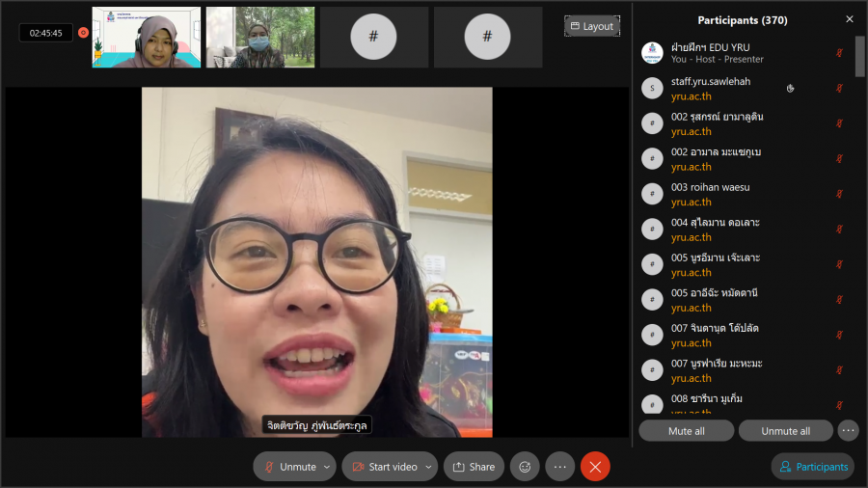Click the raised hand icon for staff.yru.sawlehah

tap(790, 89)
